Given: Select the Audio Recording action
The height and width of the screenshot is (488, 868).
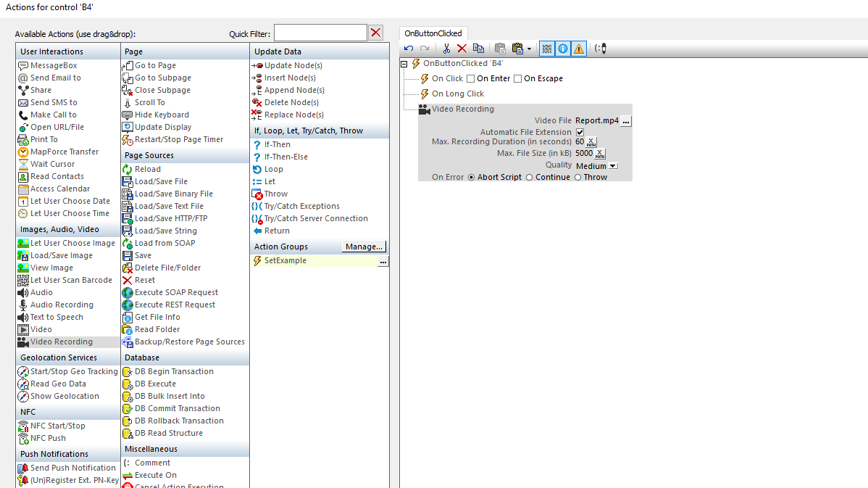Looking at the screenshot, I should click(x=62, y=305).
